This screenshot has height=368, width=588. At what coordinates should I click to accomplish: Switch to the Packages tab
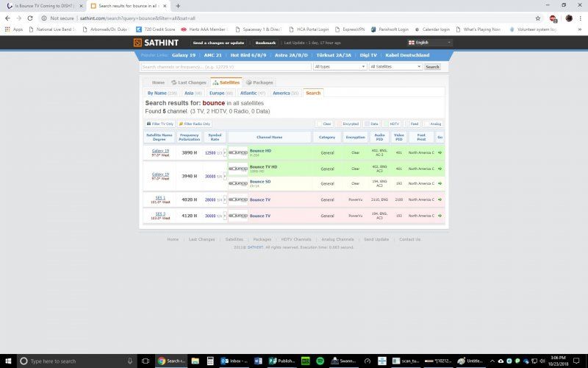pos(259,82)
